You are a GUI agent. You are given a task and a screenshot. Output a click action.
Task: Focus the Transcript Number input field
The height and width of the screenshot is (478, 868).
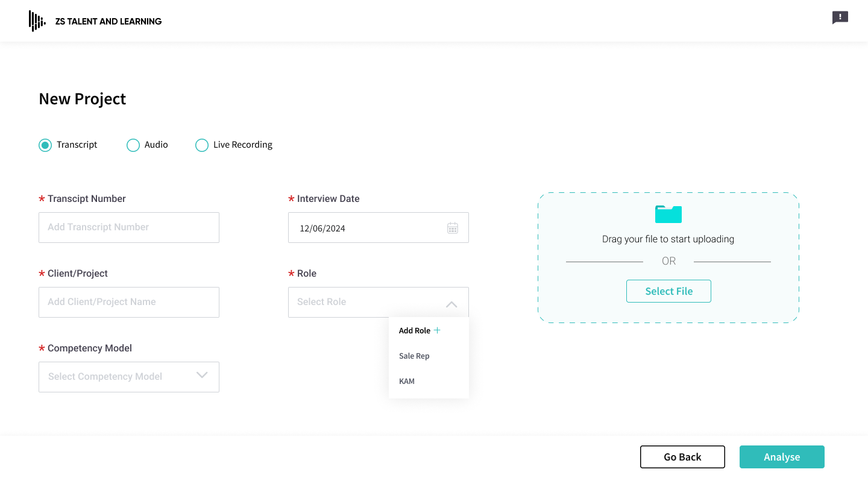pos(129,227)
